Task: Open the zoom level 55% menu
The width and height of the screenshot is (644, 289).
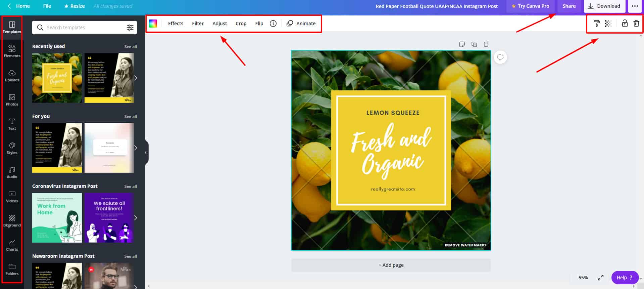Action: [583, 278]
